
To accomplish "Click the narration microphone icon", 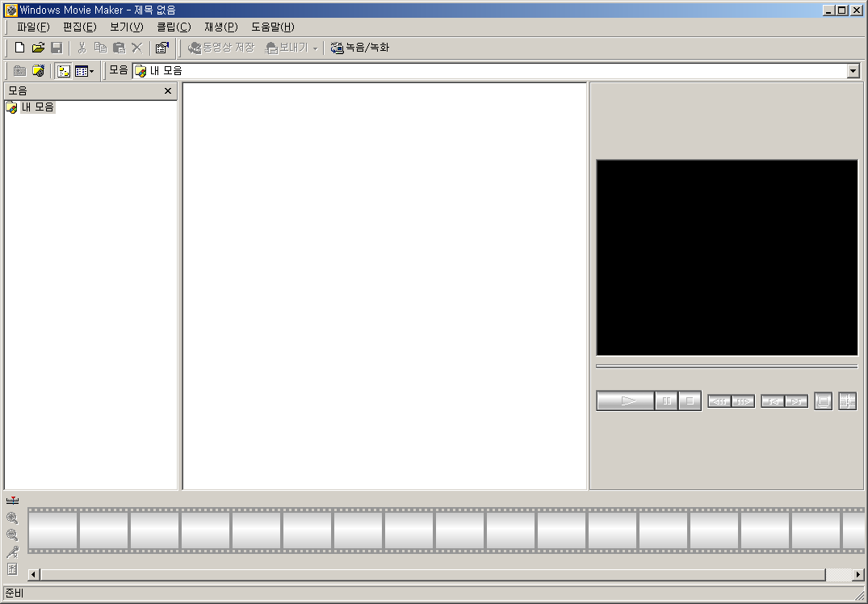I will pyautogui.click(x=12, y=552).
